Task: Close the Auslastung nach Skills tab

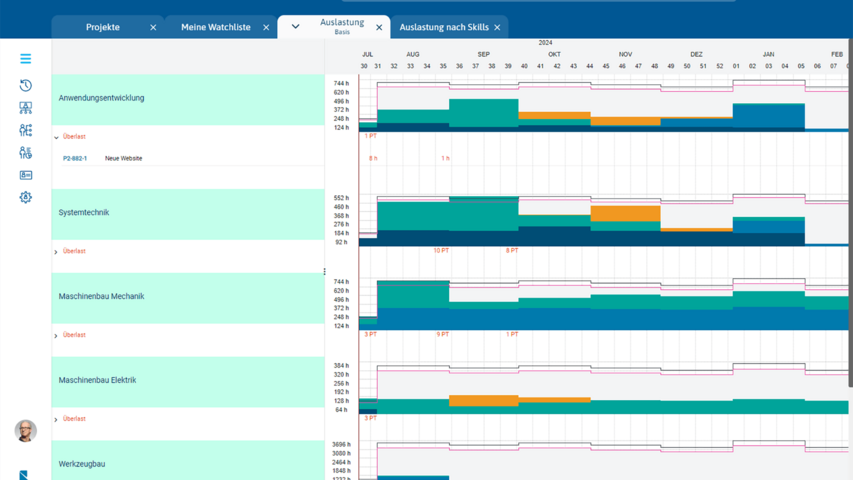Action: point(497,28)
